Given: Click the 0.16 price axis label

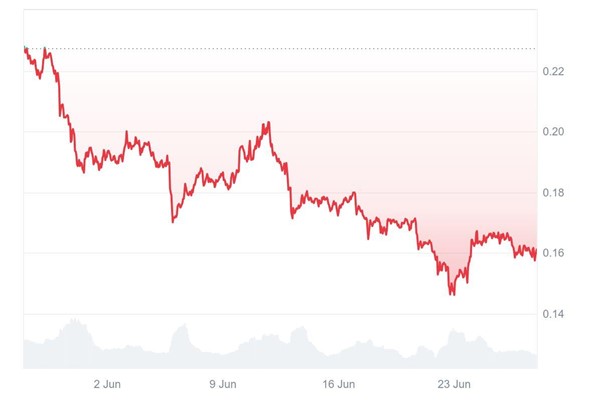Looking at the screenshot, I should 555,253.
